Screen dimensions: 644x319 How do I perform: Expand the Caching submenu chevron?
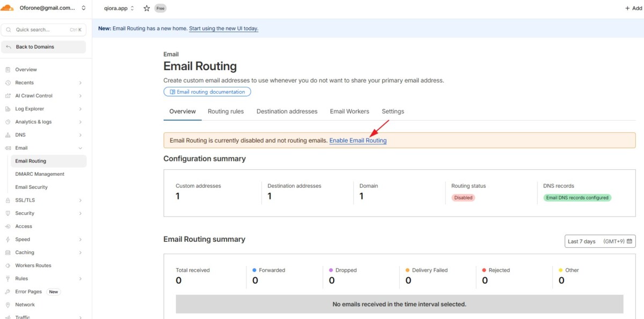pos(80,253)
